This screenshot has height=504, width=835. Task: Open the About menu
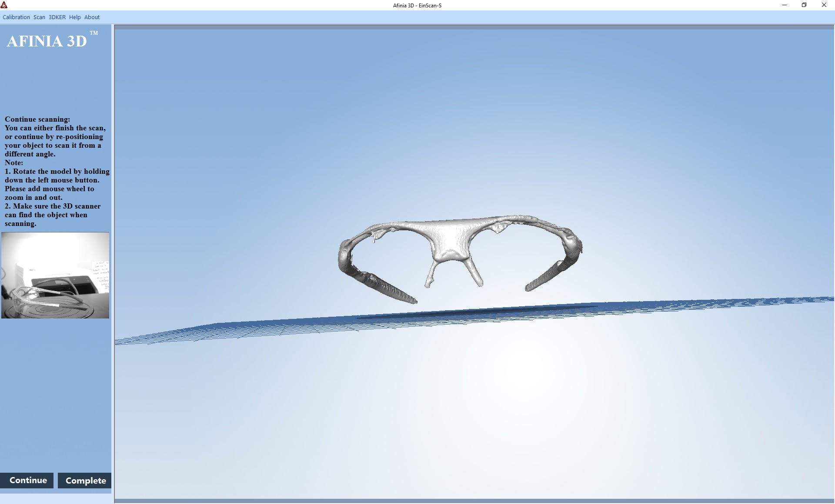click(92, 17)
